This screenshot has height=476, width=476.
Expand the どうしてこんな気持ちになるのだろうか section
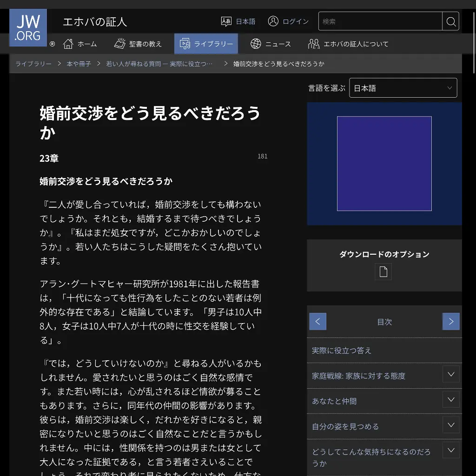(450, 450)
